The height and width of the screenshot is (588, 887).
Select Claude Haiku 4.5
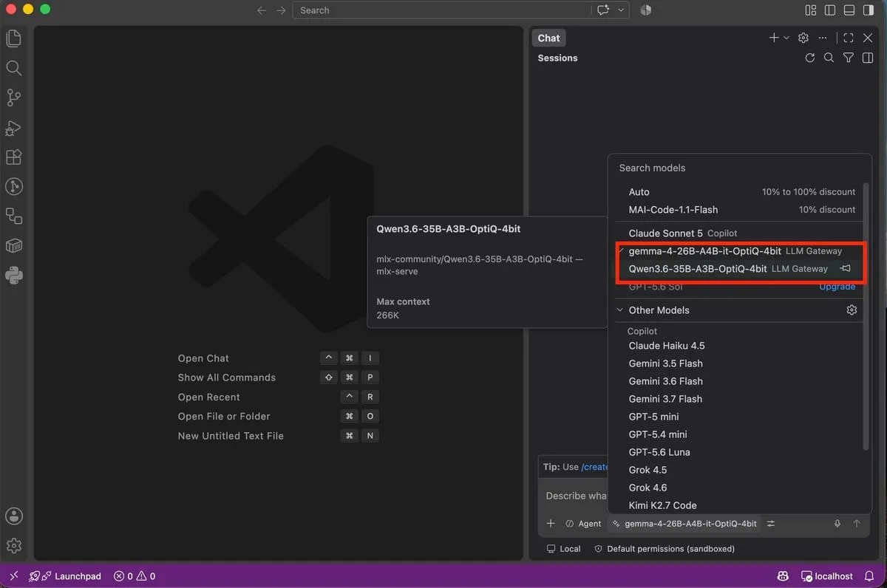(x=738, y=346)
